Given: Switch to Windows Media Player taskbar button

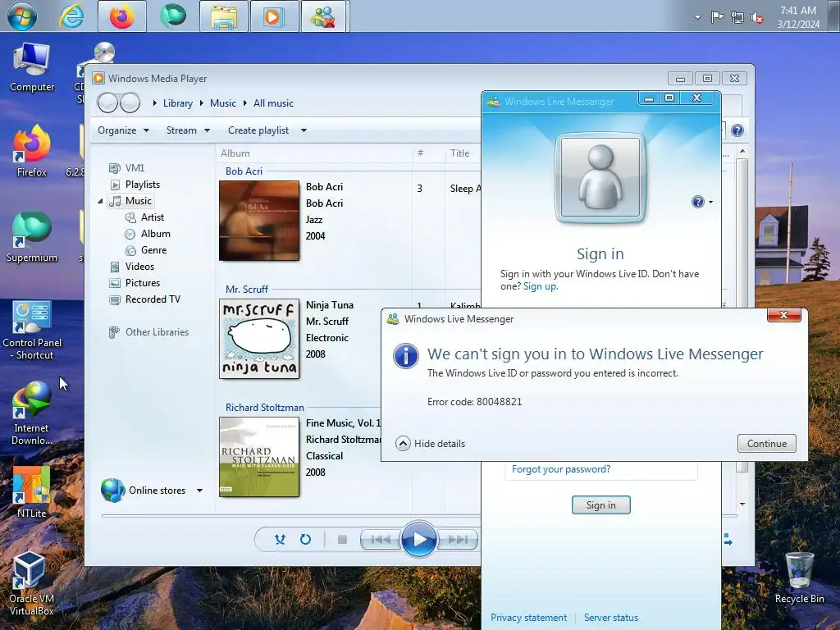Looking at the screenshot, I should 274,16.
